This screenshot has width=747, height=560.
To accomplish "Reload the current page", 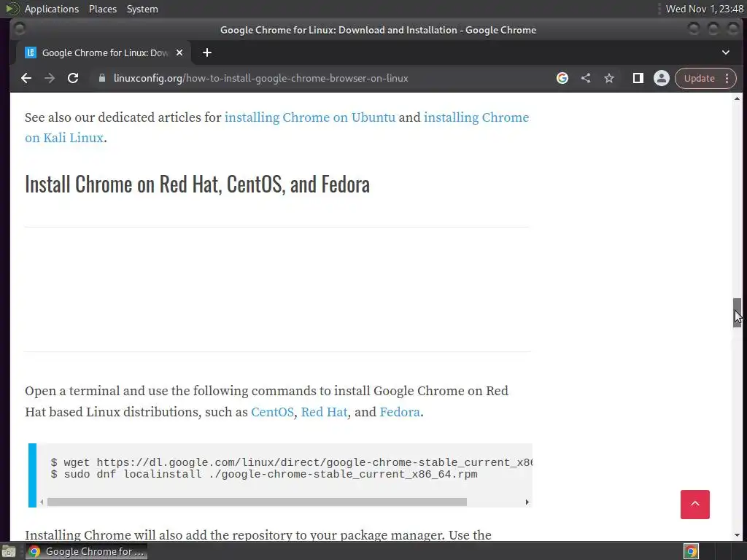I will click(x=73, y=78).
